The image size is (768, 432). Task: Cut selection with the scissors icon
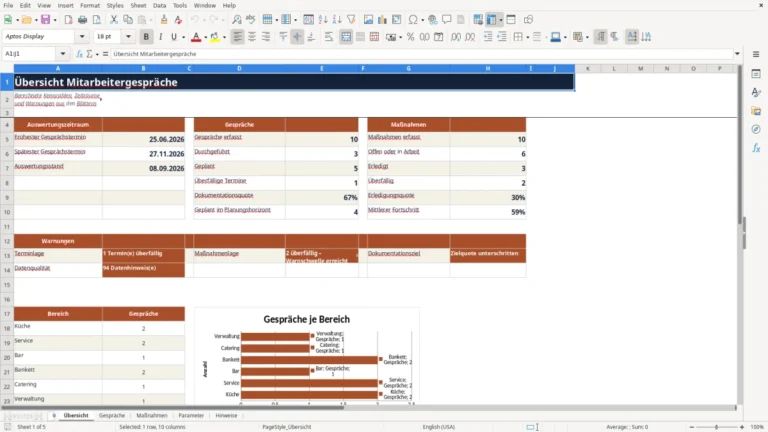(114, 20)
